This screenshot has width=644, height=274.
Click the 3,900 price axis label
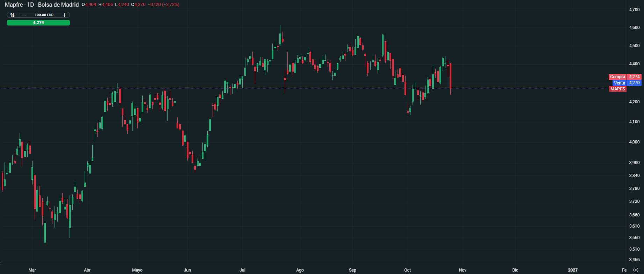pos(634,163)
